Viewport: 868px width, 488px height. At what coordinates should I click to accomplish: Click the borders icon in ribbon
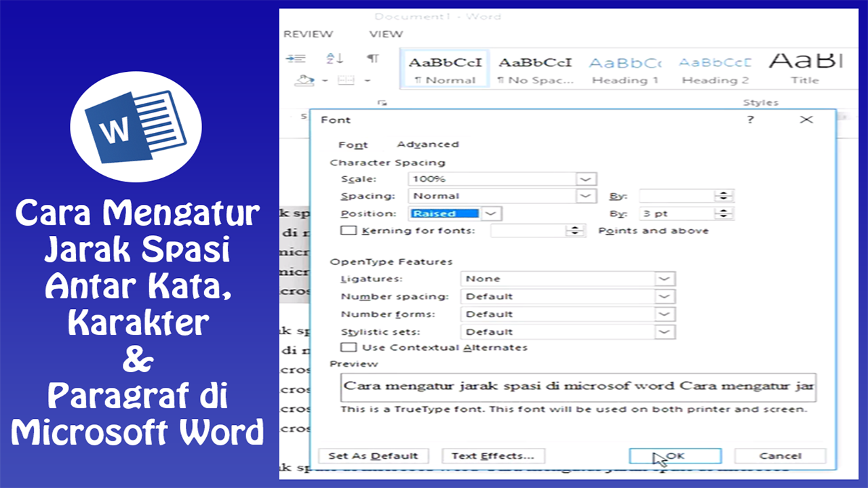tap(346, 80)
